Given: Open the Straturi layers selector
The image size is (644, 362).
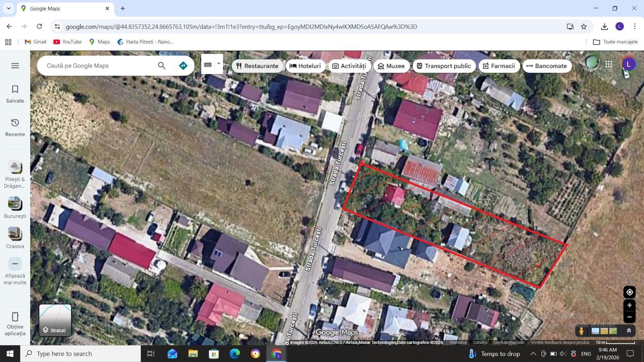Looking at the screenshot, I should [x=55, y=320].
